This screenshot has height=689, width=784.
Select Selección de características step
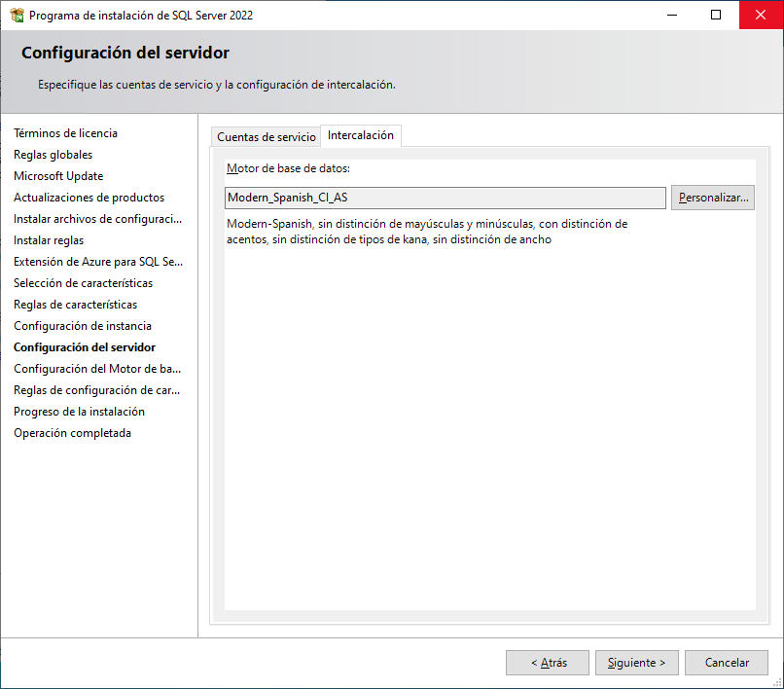(x=83, y=283)
